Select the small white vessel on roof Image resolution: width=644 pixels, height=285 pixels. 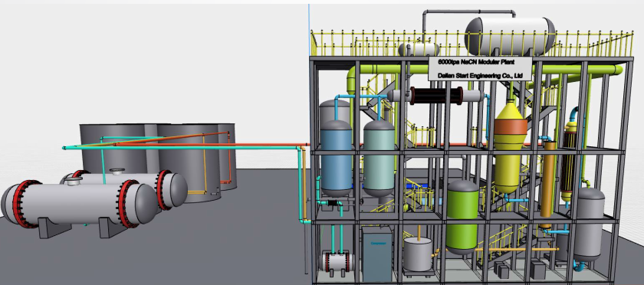(x=419, y=49)
